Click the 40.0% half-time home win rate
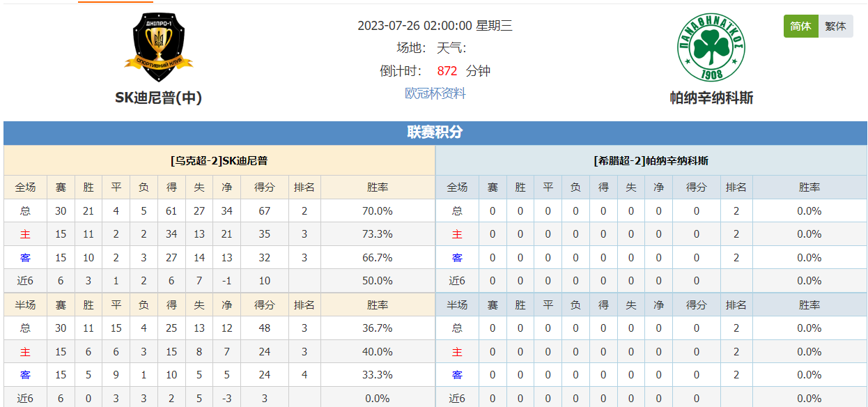 378,352
